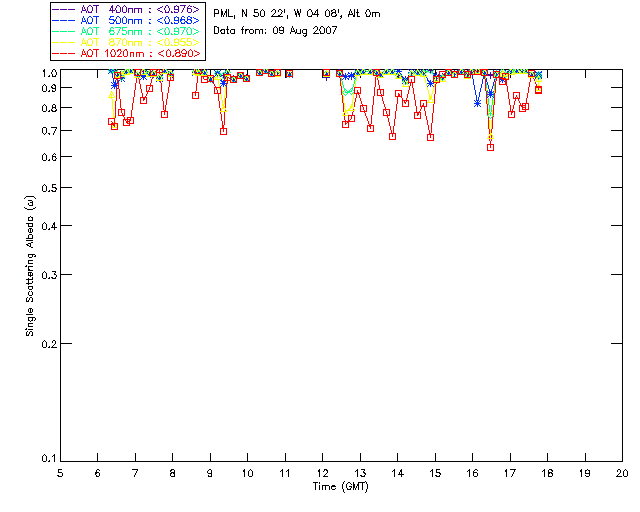Click the y-axis tick label 0.9

49,88
